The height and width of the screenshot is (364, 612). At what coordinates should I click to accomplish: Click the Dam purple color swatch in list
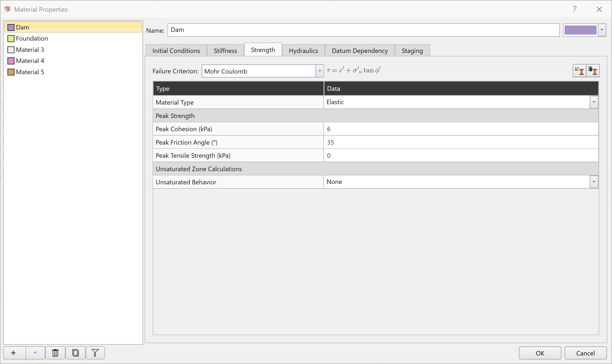11,27
